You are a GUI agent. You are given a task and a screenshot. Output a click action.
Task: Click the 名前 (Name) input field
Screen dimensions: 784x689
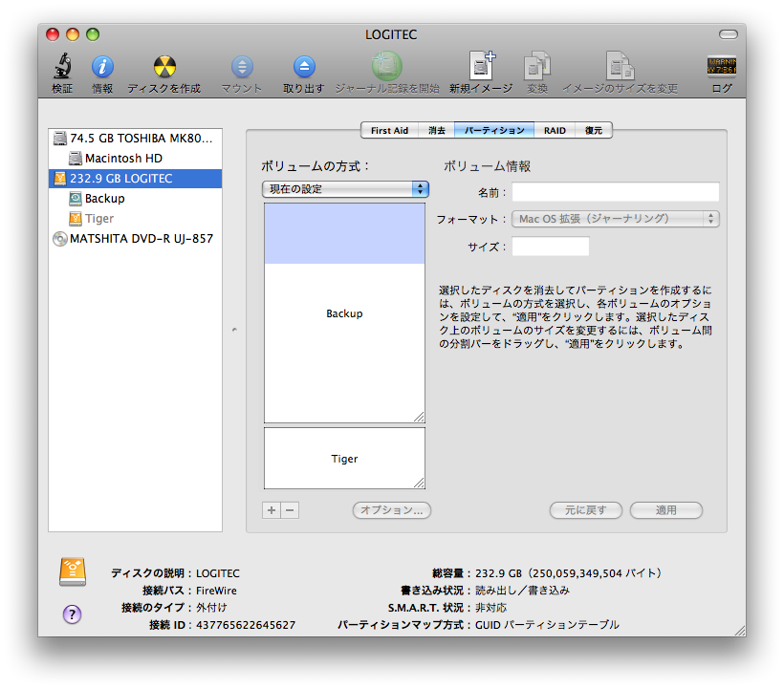616,192
